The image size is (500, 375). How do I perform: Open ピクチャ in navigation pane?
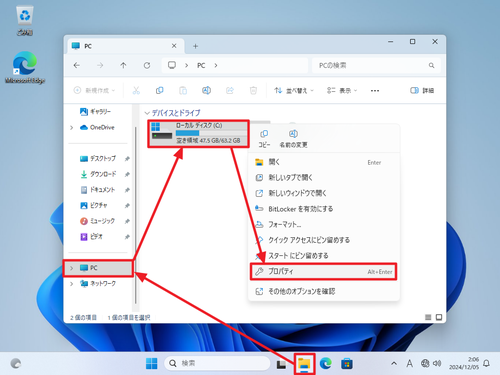(x=94, y=206)
